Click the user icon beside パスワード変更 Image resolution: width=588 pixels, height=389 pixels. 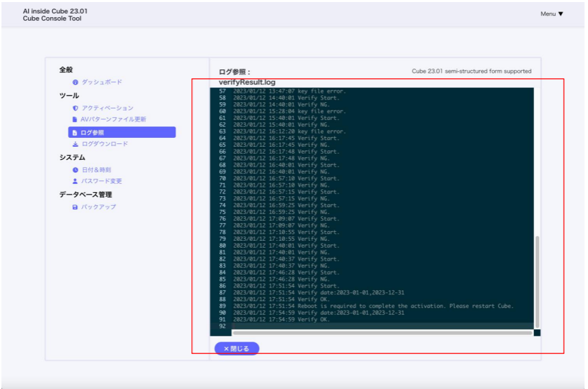point(75,181)
